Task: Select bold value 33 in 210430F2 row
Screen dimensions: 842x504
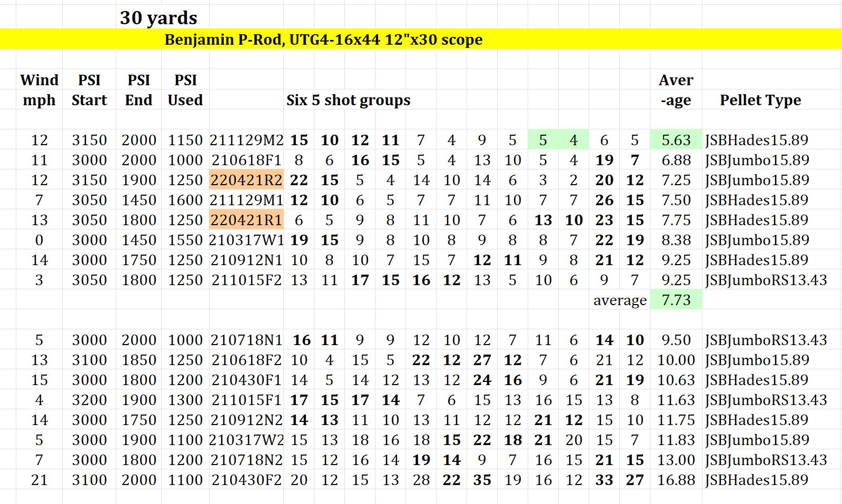Action: click(x=605, y=480)
